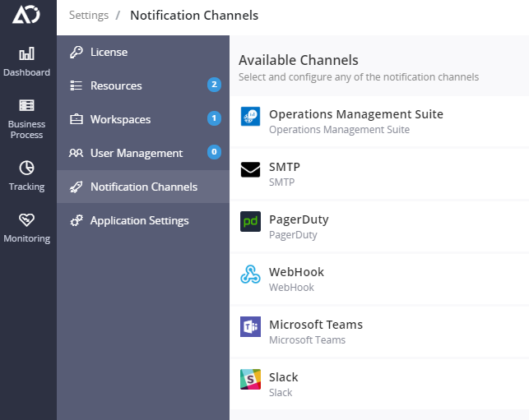Click Operations Management Suite gray subtitle
This screenshot has height=420, width=529.
pos(339,130)
